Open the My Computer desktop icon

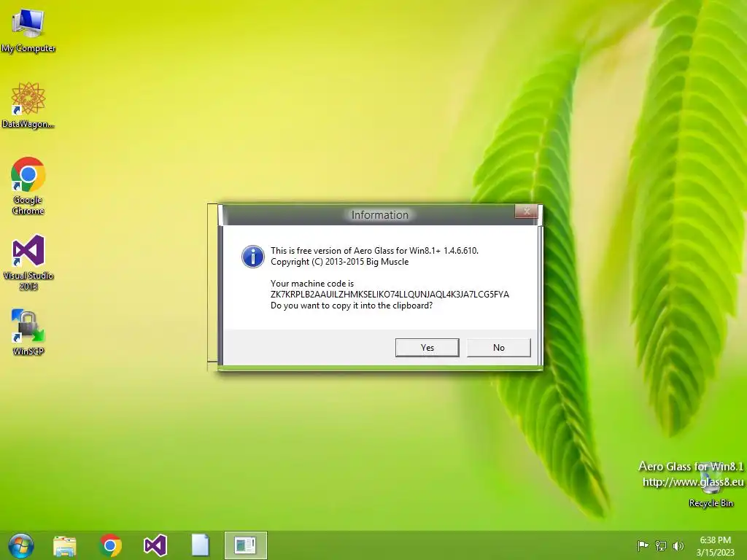pos(28,30)
